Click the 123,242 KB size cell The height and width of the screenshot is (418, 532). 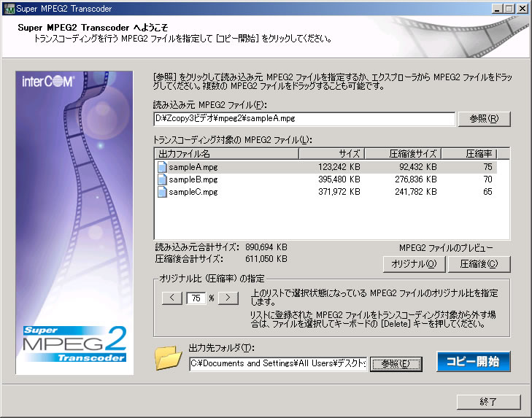click(x=339, y=167)
